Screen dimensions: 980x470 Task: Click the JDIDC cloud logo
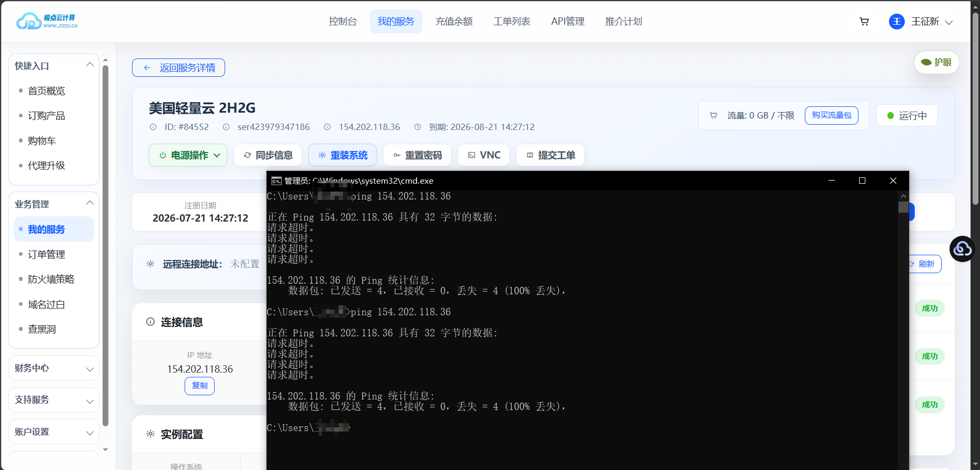coord(47,21)
